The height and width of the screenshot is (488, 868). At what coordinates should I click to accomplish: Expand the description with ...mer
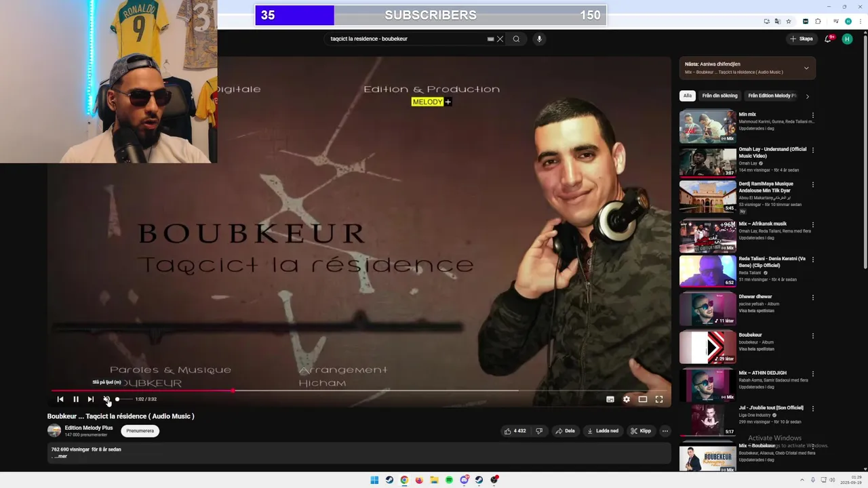(x=60, y=456)
